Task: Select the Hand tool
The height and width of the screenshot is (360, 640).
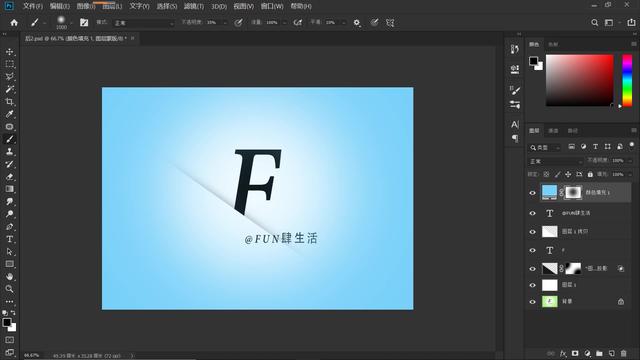Action: [9, 276]
